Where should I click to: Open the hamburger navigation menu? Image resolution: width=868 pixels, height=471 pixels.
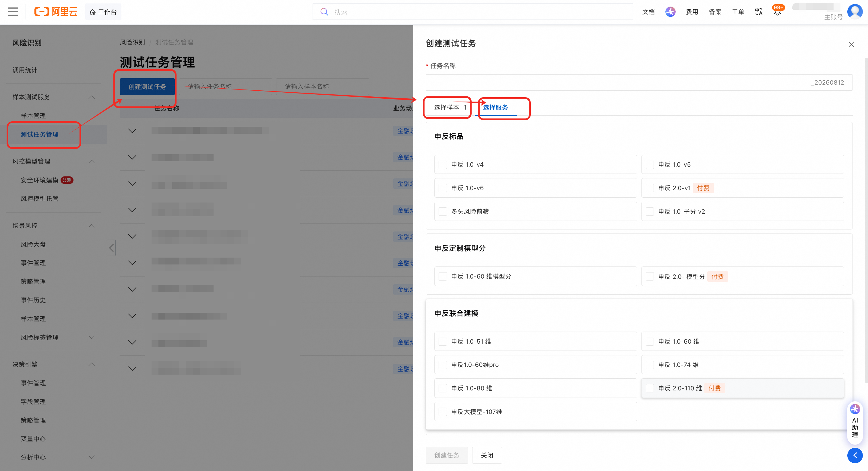coord(13,12)
